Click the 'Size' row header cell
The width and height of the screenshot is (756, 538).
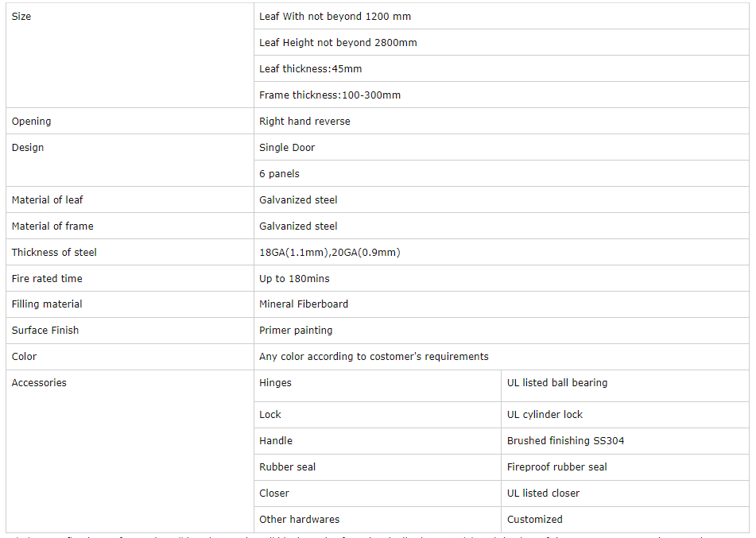(x=21, y=17)
